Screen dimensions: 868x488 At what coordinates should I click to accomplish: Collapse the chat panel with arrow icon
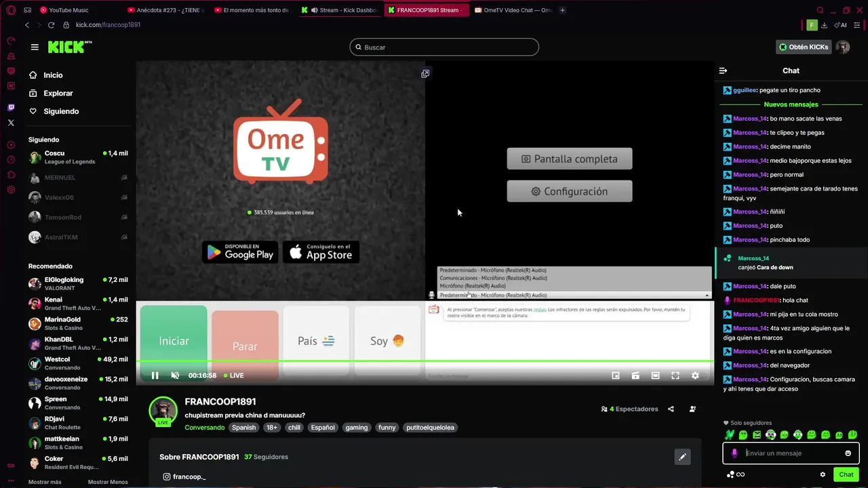tap(723, 70)
